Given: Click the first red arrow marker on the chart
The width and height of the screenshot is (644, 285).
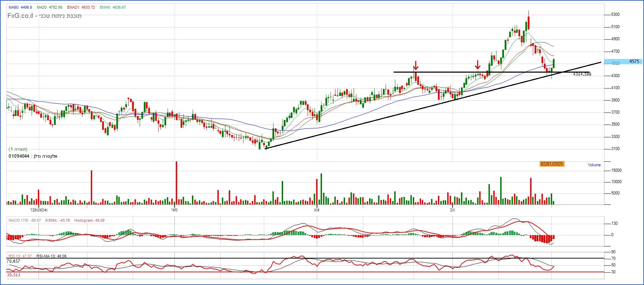Looking at the screenshot, I should coord(416,65).
